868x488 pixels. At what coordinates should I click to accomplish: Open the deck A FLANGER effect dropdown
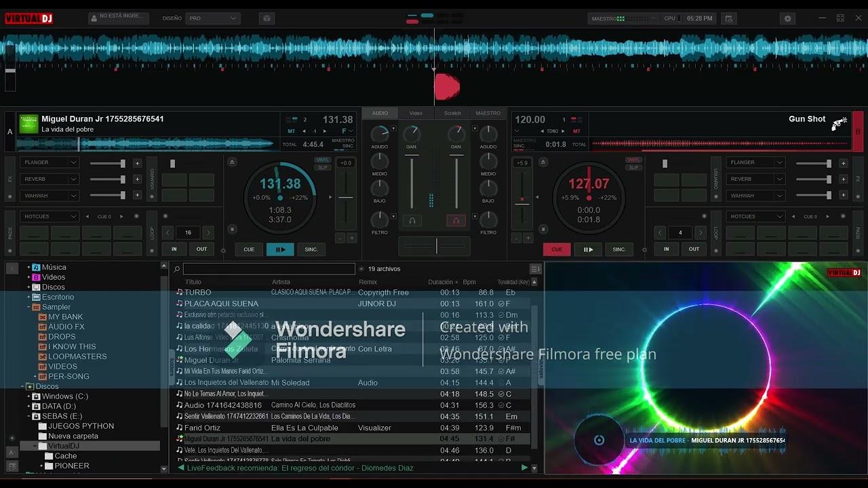[x=50, y=163]
